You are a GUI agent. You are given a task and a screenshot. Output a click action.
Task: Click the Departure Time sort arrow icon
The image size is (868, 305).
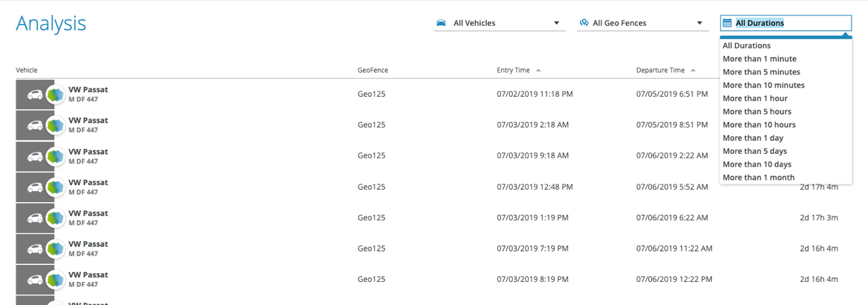coord(692,70)
